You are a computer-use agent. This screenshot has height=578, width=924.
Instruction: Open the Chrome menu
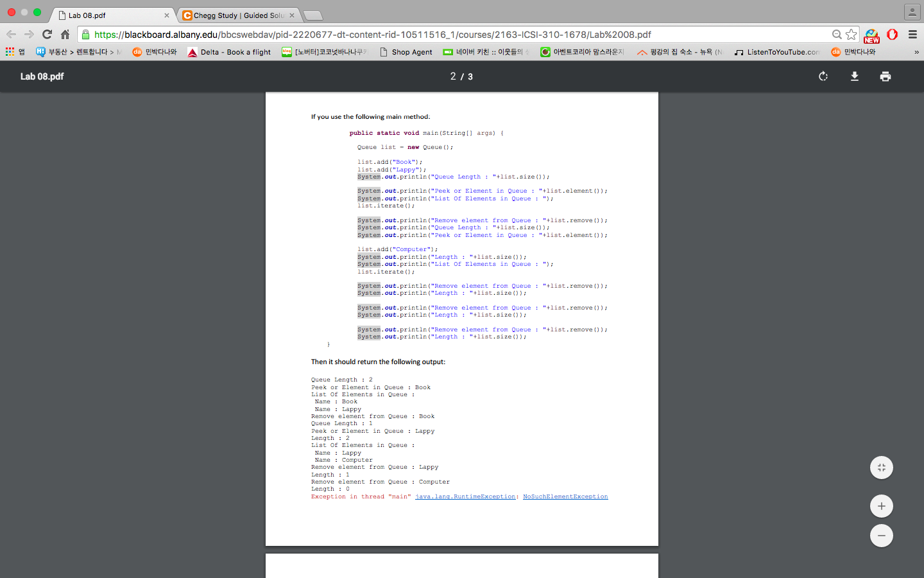tap(912, 34)
